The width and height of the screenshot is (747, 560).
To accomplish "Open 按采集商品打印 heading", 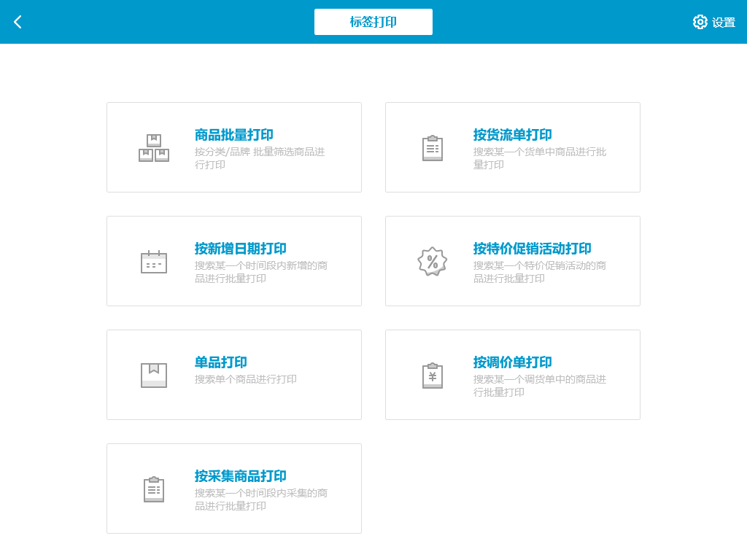I will [241, 476].
